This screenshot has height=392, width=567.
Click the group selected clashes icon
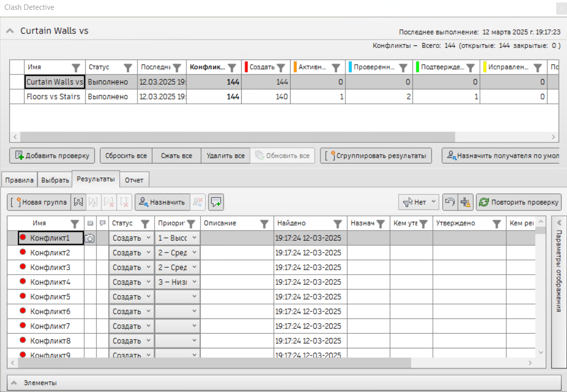pyautogui.click(x=78, y=202)
